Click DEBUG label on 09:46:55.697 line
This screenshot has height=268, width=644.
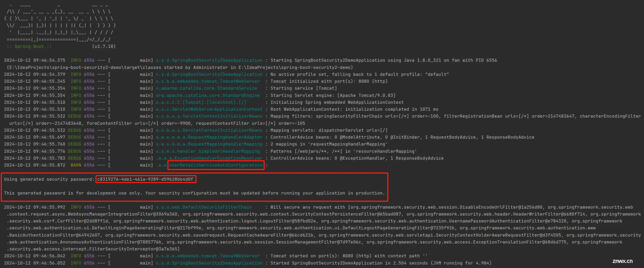(x=74, y=137)
